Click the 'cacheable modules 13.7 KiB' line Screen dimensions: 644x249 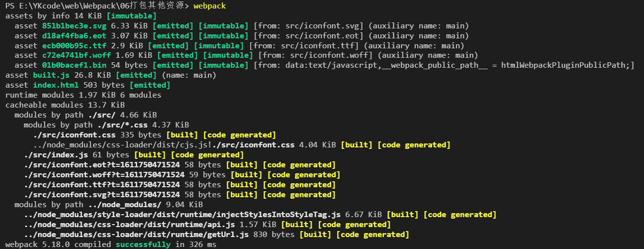[x=65, y=105]
